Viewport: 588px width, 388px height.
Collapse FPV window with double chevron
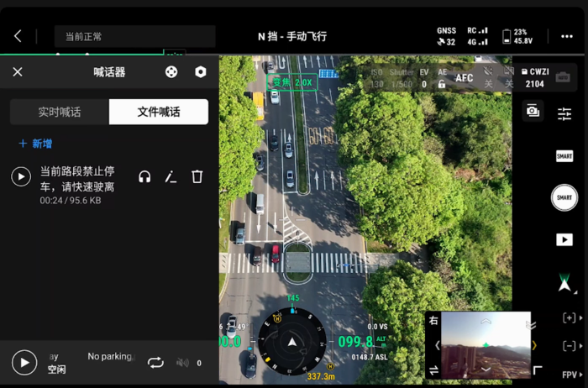531,325
